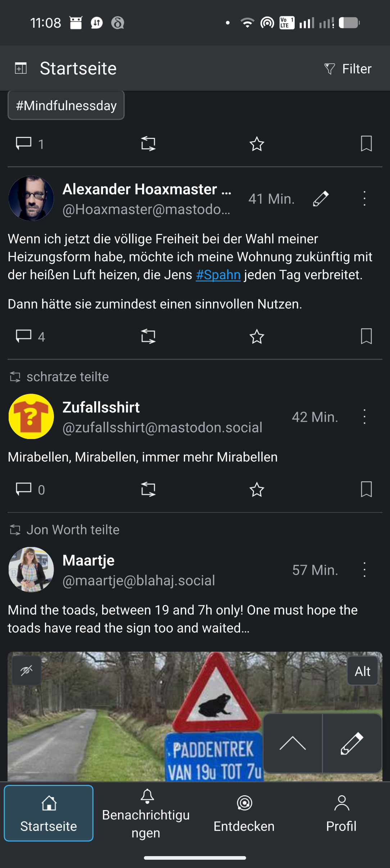Viewport: 390px width, 868px height.
Task: Open overflow menu on Zufallsshirt's post
Action: click(364, 417)
